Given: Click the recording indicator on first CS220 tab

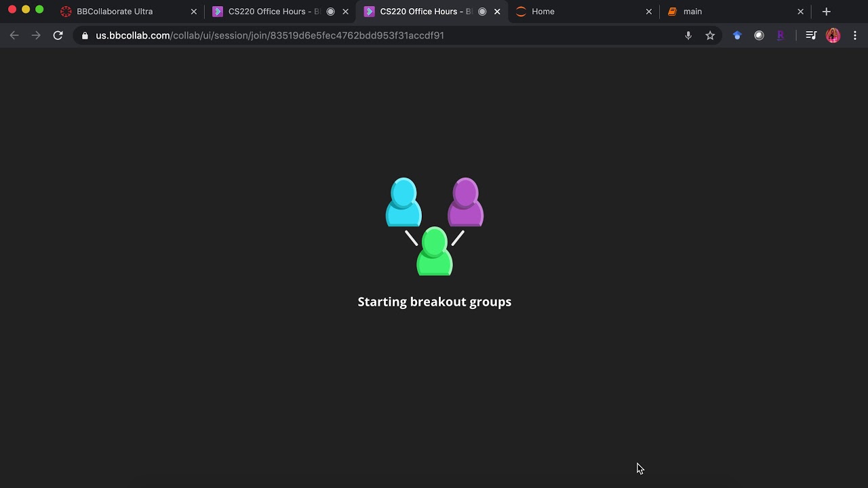Looking at the screenshot, I should (330, 12).
